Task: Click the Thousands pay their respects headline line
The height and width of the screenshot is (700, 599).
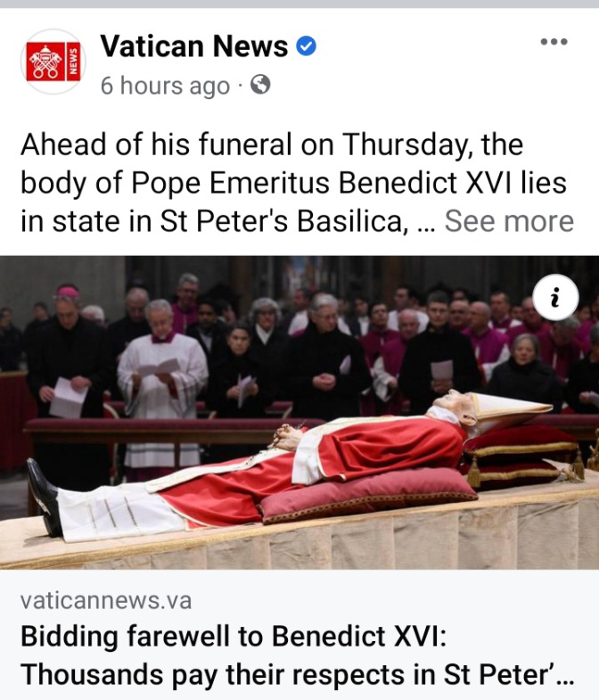Action: coord(297,674)
